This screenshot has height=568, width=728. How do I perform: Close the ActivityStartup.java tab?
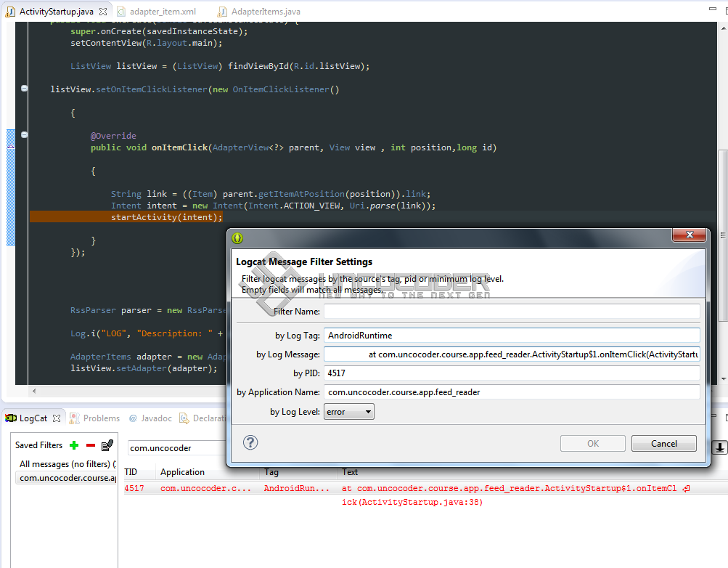pyautogui.click(x=103, y=11)
